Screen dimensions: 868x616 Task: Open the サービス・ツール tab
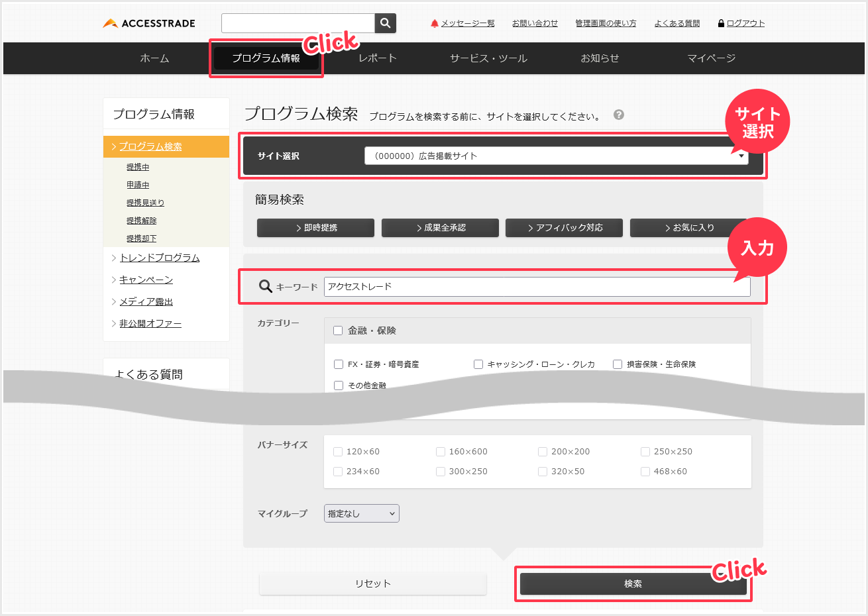(x=489, y=58)
